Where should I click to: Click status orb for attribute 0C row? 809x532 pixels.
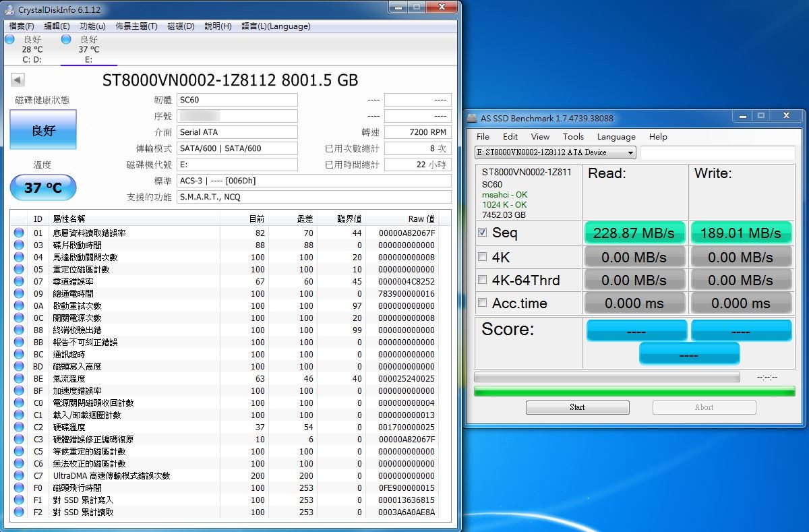coord(19,318)
